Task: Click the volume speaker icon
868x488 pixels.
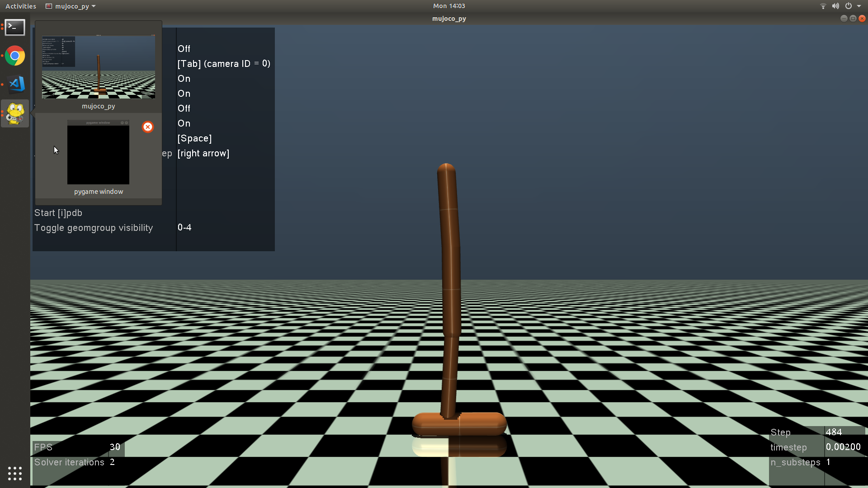Action: 835,6
